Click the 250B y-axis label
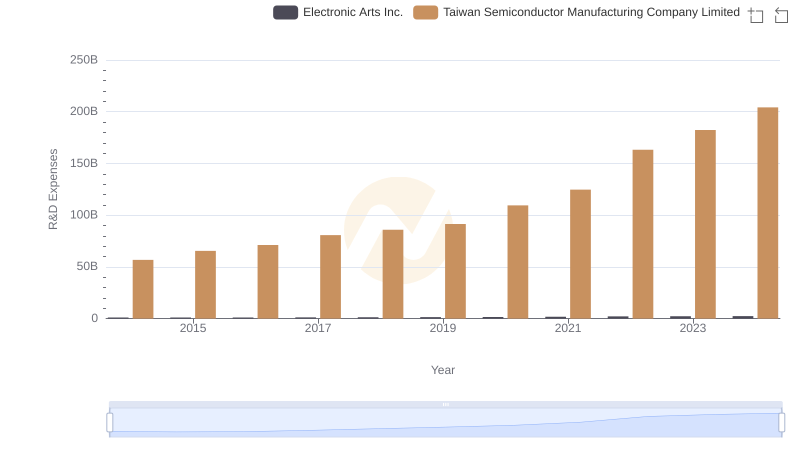800x461 pixels. coord(84,60)
